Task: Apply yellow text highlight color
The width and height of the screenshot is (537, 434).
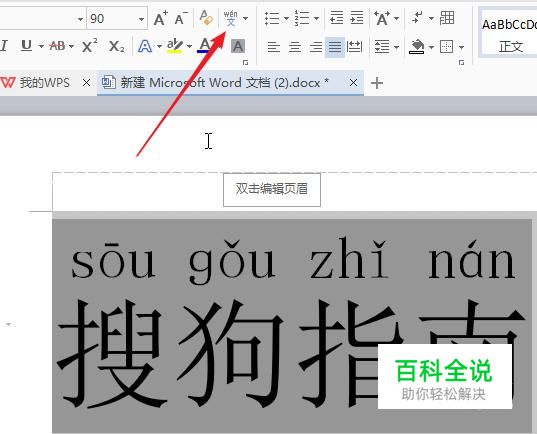Action: point(175,46)
